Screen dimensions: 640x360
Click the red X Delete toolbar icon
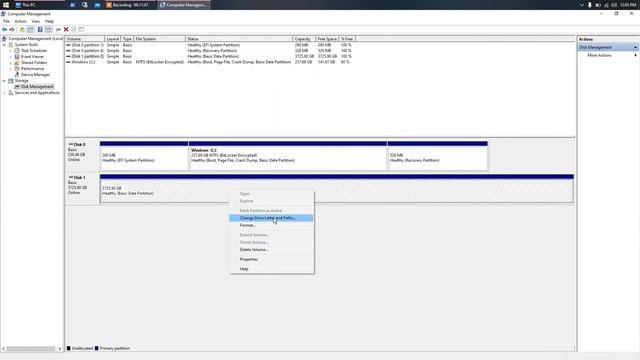tap(66, 29)
